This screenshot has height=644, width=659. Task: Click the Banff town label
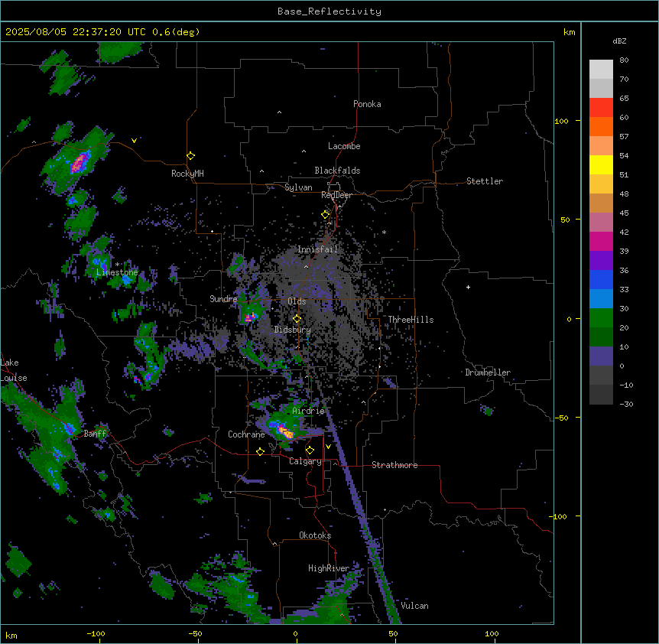[x=95, y=434]
